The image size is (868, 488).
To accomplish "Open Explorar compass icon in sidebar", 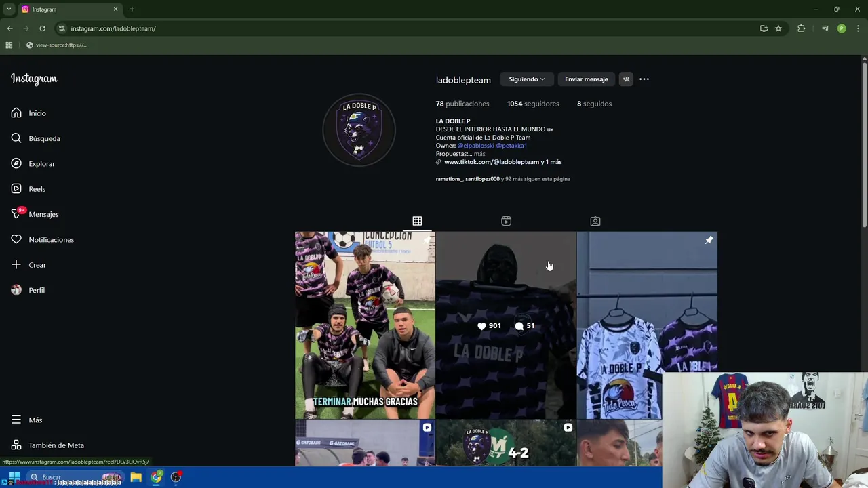I will point(16,163).
